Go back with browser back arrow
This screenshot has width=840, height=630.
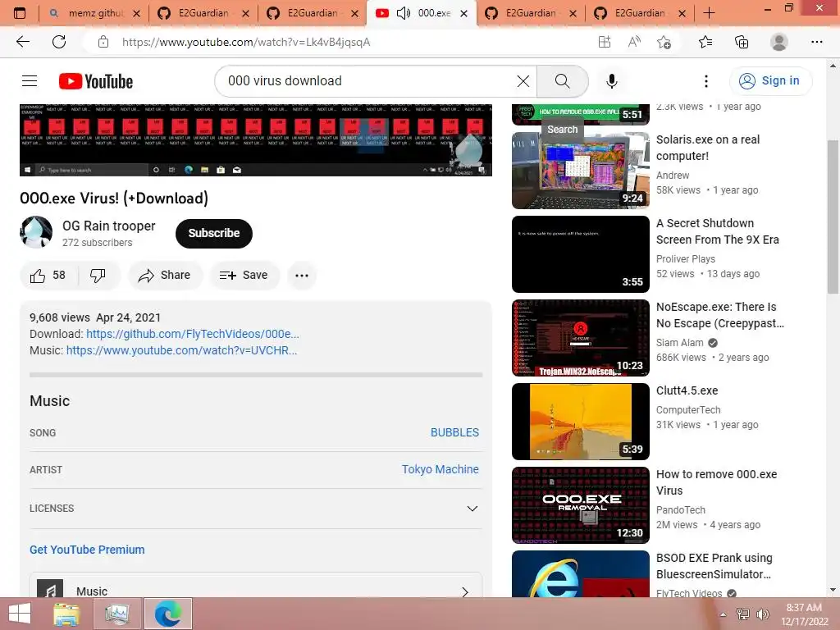23,42
